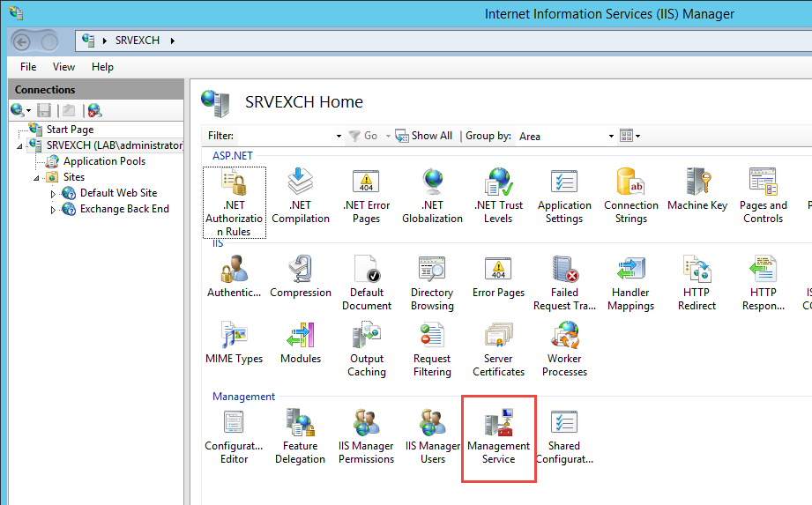The height and width of the screenshot is (505, 812).
Task: Click the Go filter button
Action: tap(363, 136)
